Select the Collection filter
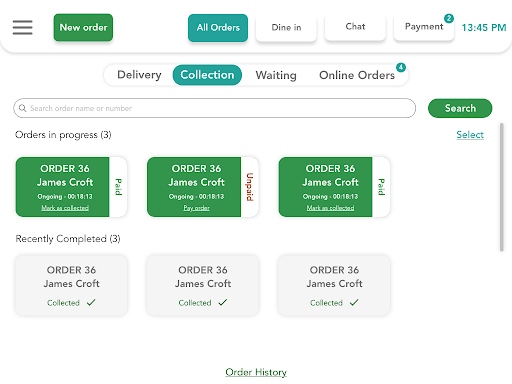This screenshot has width=512, height=384. 207,75
